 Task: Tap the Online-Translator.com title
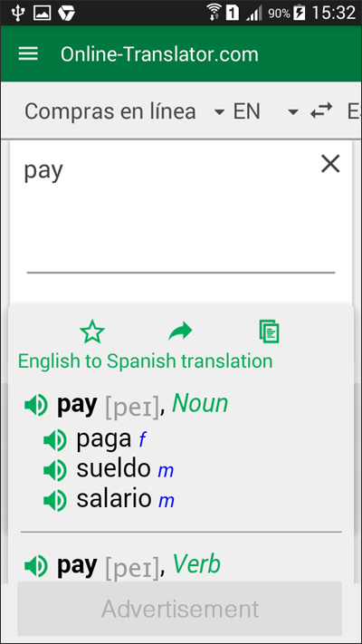[x=159, y=54]
